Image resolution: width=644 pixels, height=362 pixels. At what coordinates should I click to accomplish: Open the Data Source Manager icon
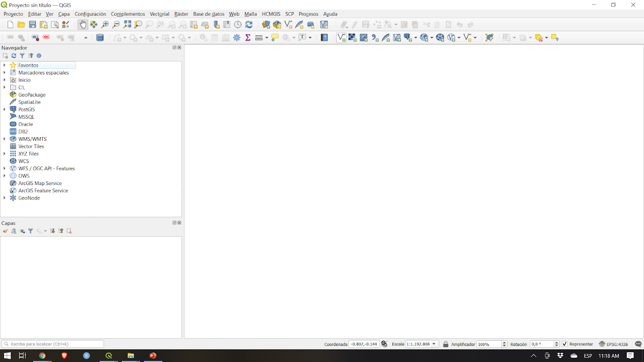[266, 25]
